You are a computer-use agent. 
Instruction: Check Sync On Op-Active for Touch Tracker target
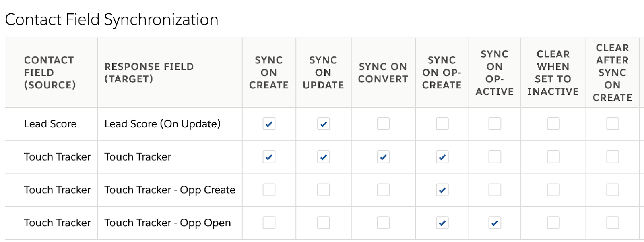(495, 157)
